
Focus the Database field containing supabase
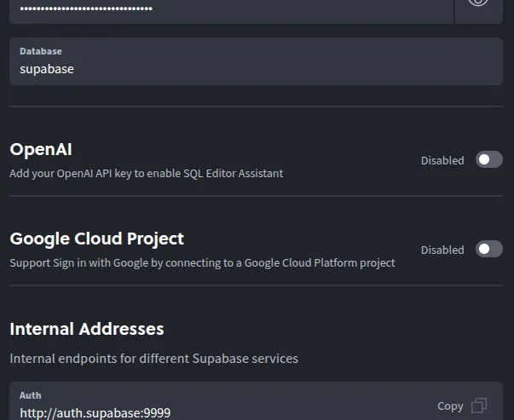[256, 69]
